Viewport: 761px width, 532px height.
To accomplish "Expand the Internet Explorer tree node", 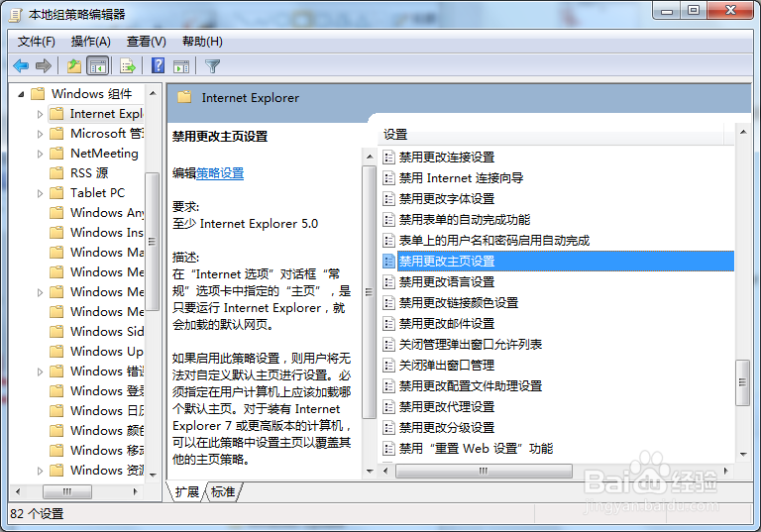I will [40, 115].
